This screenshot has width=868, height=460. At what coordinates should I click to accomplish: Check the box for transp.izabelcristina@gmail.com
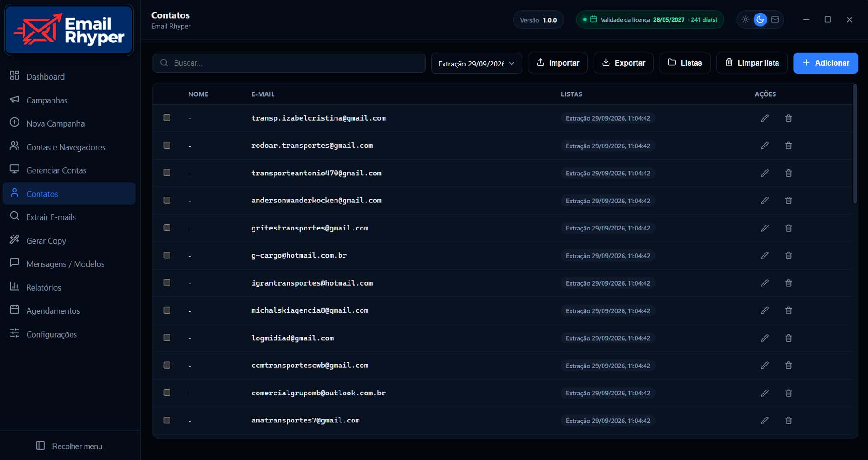pyautogui.click(x=167, y=117)
